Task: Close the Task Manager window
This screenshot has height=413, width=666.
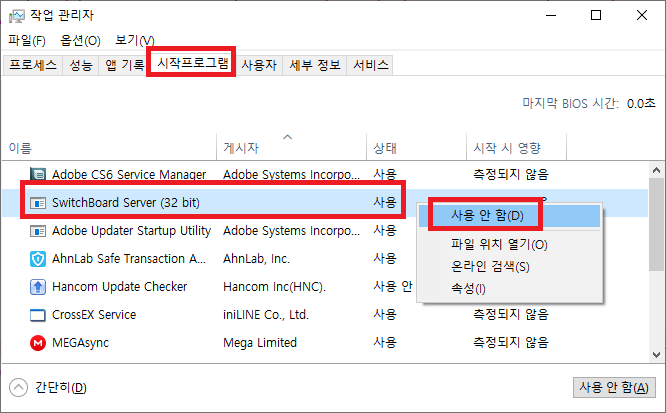Action: [x=642, y=16]
